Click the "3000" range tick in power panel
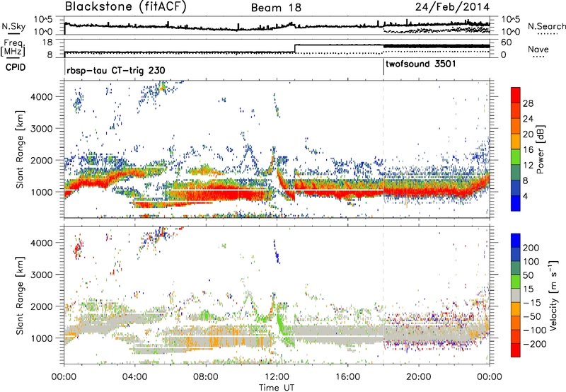This screenshot has width=566, height=392. point(42,128)
